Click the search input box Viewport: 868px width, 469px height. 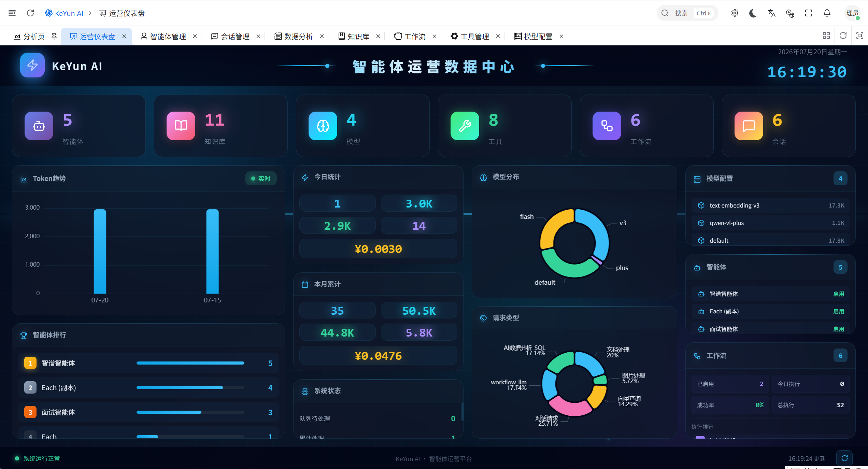687,13
